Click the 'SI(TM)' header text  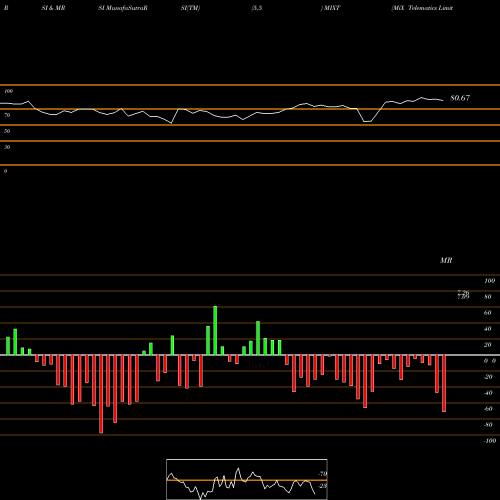190,8
